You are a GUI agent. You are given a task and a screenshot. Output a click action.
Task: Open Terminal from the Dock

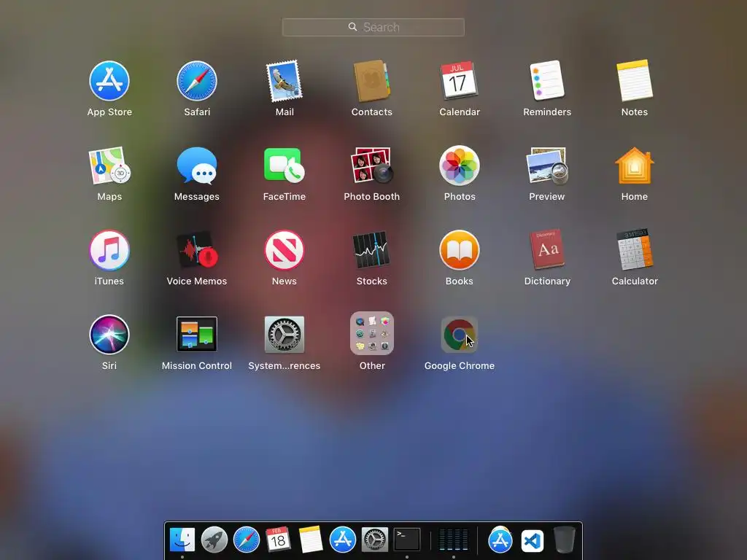point(407,540)
